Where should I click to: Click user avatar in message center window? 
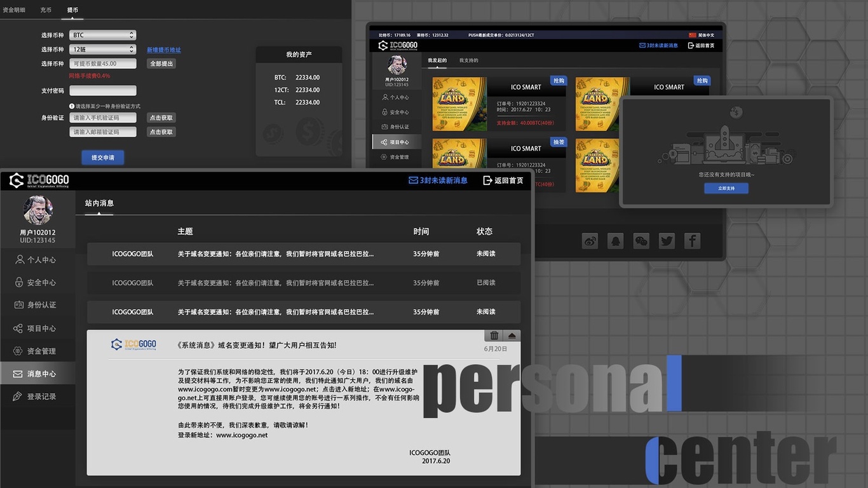click(37, 210)
